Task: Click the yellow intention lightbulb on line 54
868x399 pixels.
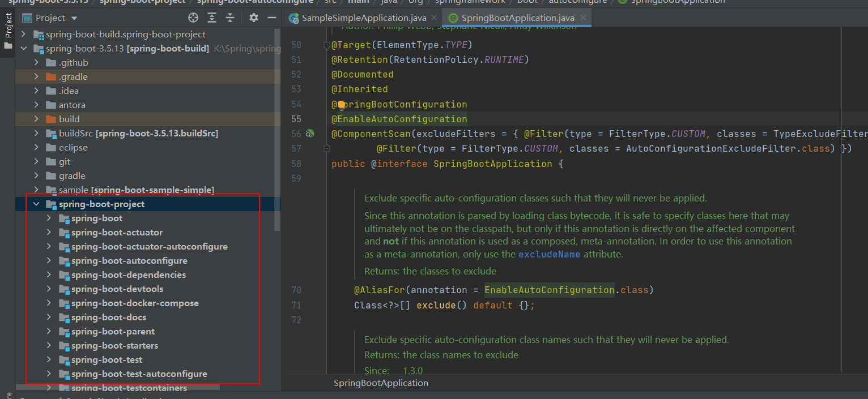Action: click(342, 105)
